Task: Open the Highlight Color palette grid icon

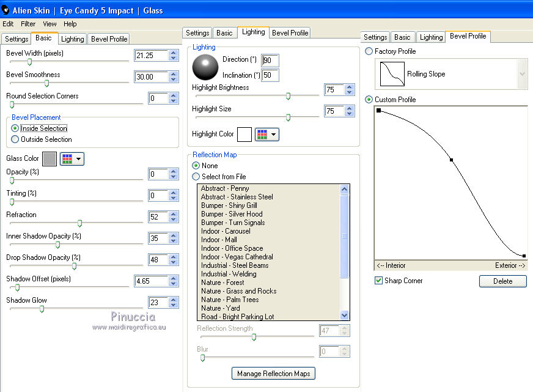Action: coord(262,135)
